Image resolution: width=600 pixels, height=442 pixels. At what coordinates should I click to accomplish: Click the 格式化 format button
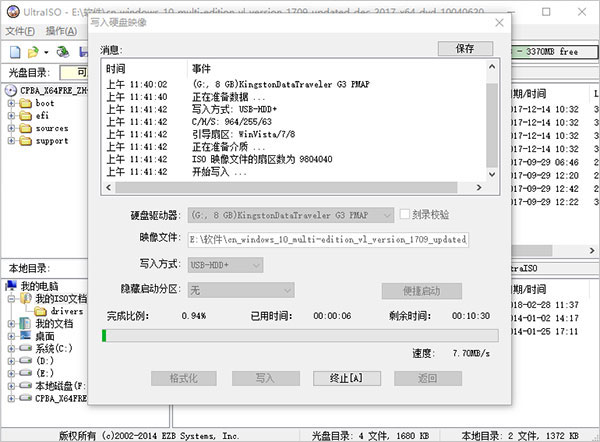pyautogui.click(x=184, y=378)
